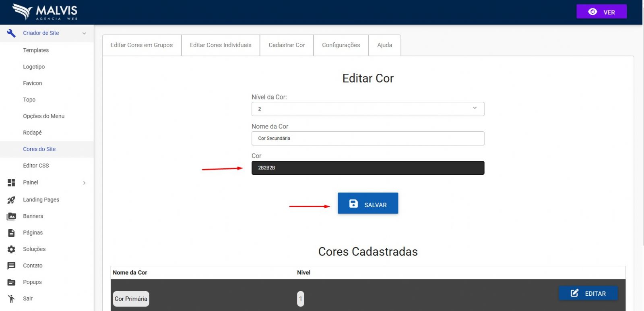Collapse the Criador de Site menu chevron
This screenshot has height=311, width=644.
(x=84, y=33)
